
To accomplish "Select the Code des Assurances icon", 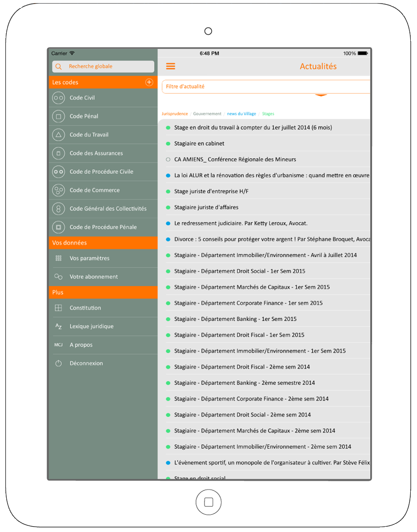I will click(58, 153).
